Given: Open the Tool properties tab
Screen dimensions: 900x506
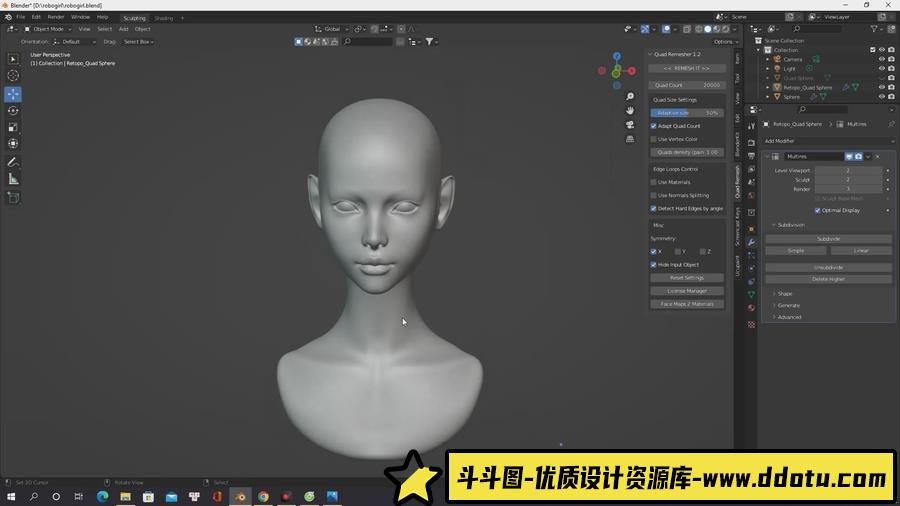Looking at the screenshot, I should (x=751, y=126).
